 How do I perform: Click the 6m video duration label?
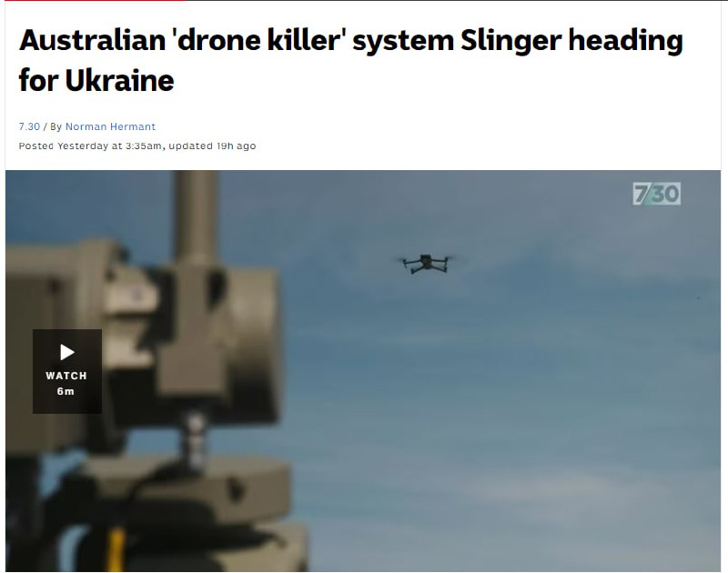pos(66,391)
